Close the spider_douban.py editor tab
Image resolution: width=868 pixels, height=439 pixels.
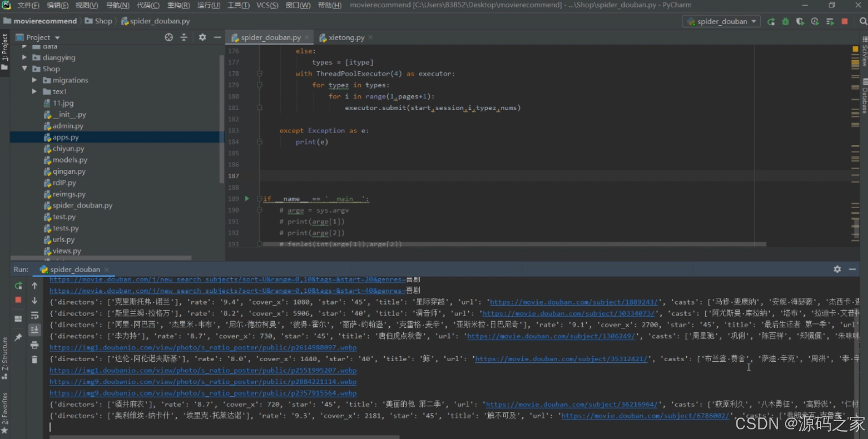[307, 38]
